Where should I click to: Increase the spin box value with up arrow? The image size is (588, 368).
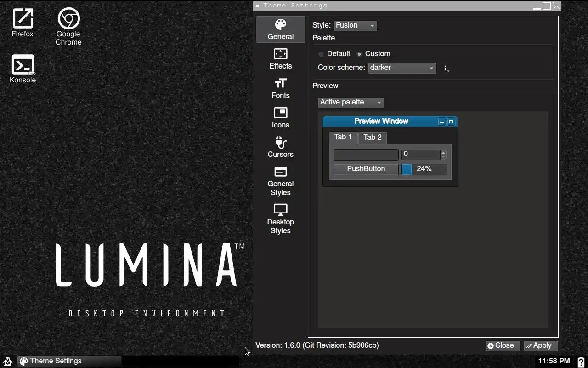coord(443,152)
